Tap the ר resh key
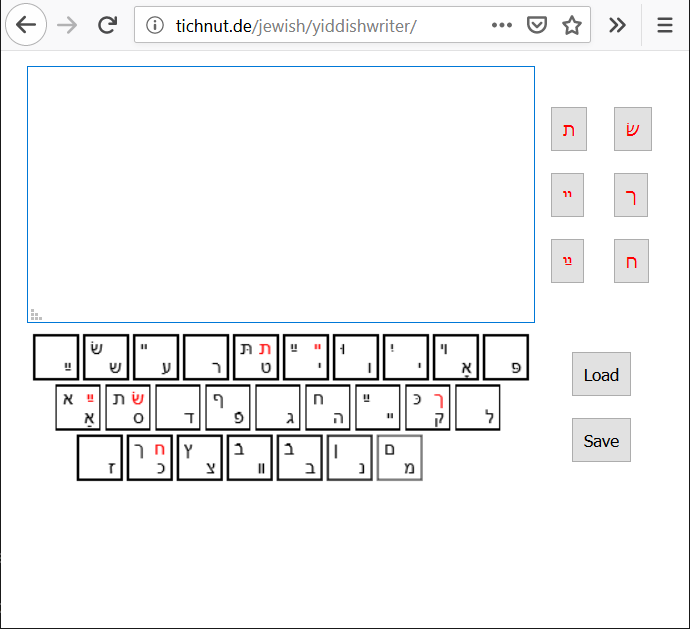Screen dimensions: 690x629 pyautogui.click(x=206, y=357)
